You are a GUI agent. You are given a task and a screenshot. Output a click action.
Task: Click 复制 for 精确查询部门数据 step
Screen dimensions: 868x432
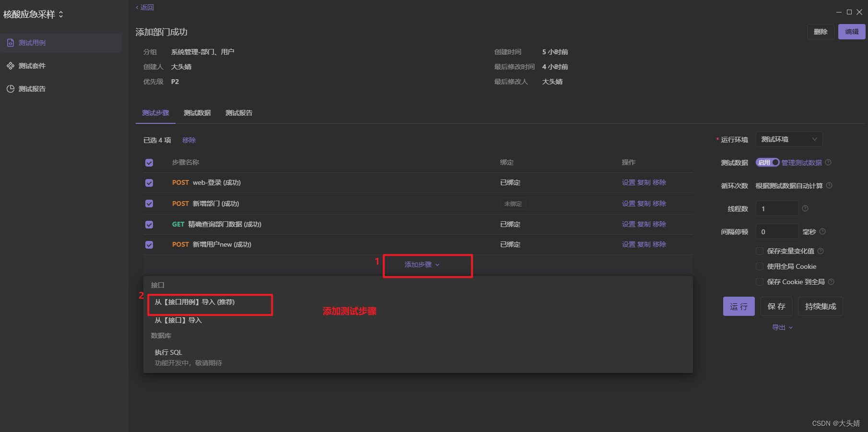pyautogui.click(x=644, y=224)
